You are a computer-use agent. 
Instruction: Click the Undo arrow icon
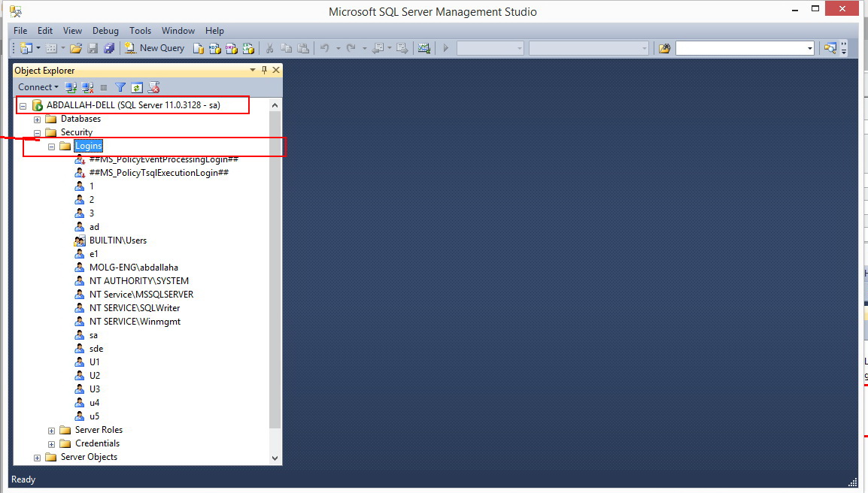pos(324,48)
